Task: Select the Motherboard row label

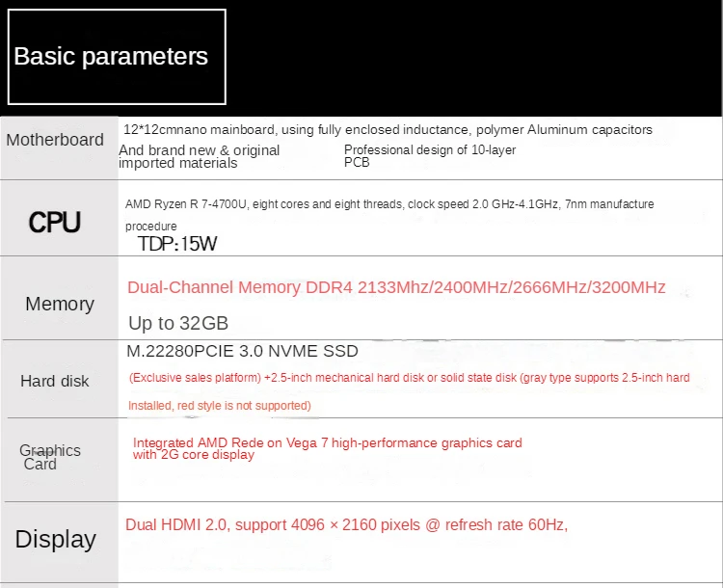Action: click(x=55, y=140)
